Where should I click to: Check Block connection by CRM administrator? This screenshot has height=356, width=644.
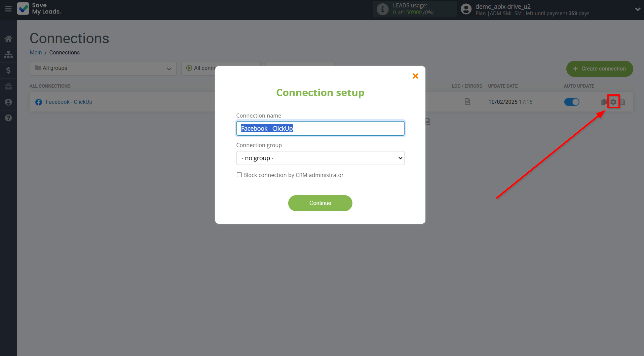click(239, 175)
